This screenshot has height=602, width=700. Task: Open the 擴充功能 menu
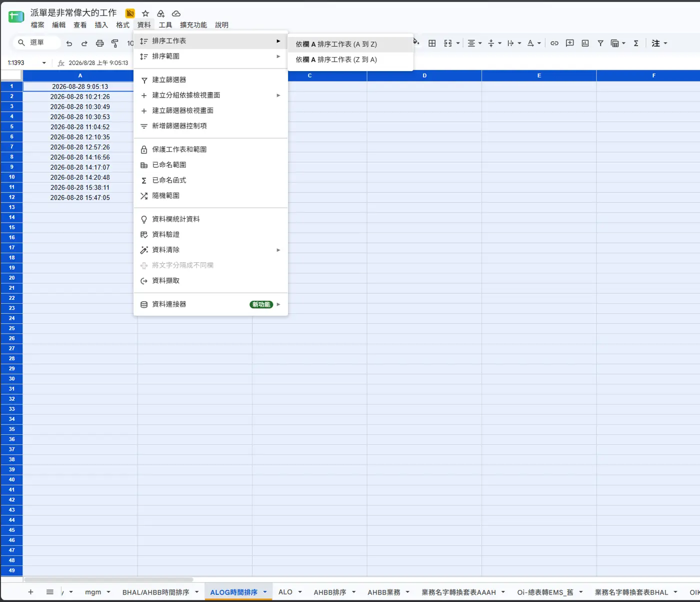click(193, 25)
